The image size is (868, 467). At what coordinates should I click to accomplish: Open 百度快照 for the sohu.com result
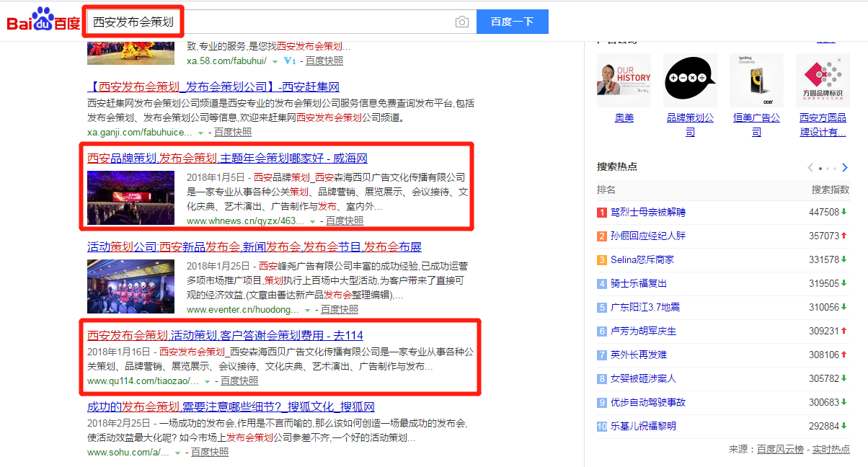point(210,452)
